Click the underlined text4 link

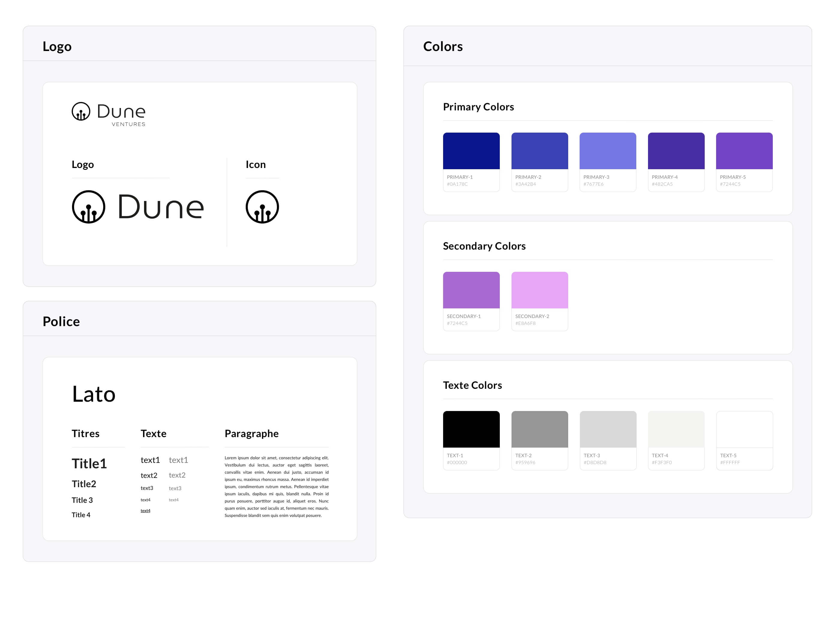point(145,510)
